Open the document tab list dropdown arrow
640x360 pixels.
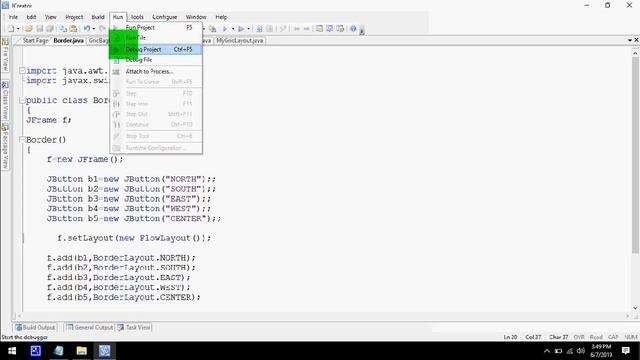pyautogui.click(x=630, y=40)
